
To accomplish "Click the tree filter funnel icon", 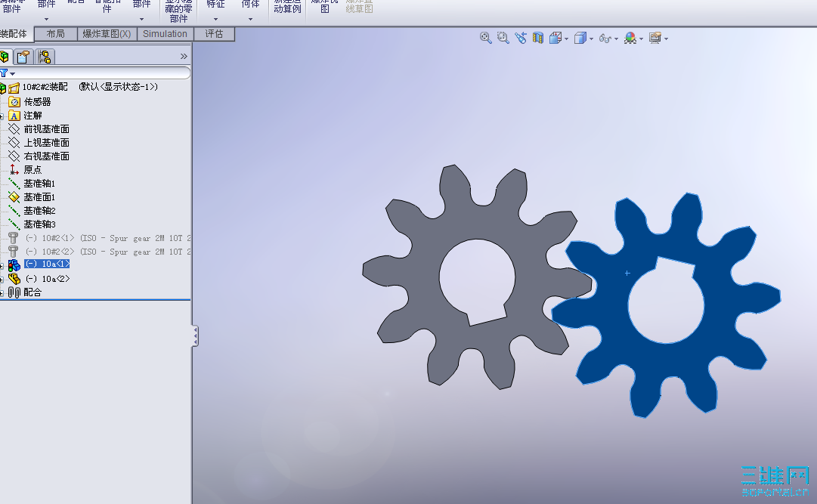I will pyautogui.click(x=5, y=73).
